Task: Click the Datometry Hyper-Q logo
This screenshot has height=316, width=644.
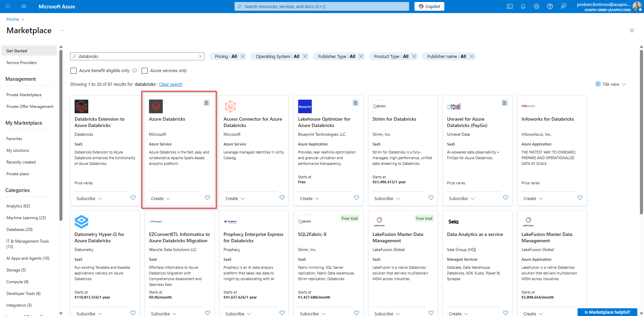Action: 81,222
